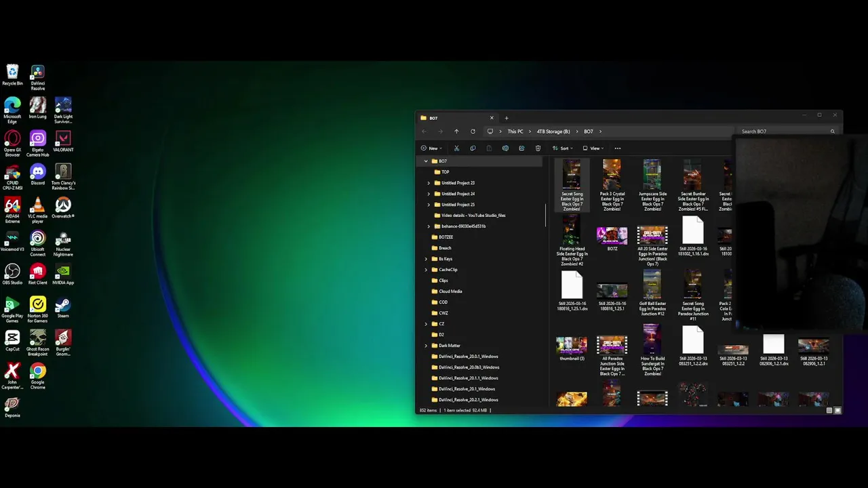Open the View dropdown menu
The image size is (868, 488).
[x=593, y=148]
